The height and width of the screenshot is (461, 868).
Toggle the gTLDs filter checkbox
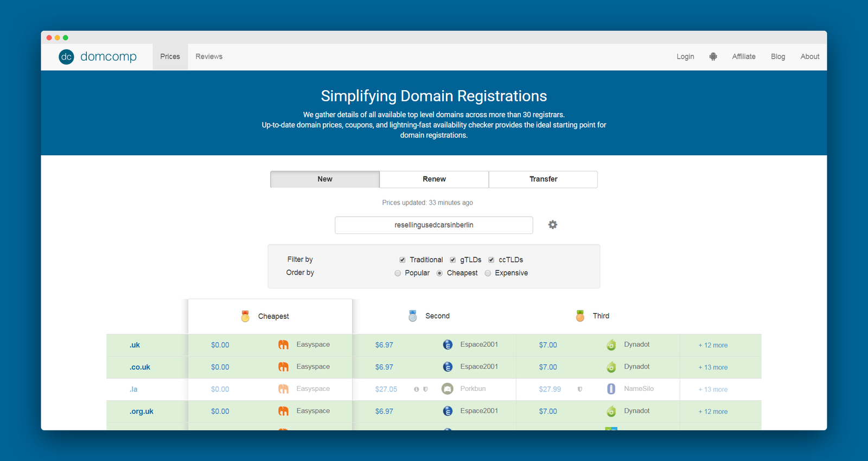click(453, 260)
